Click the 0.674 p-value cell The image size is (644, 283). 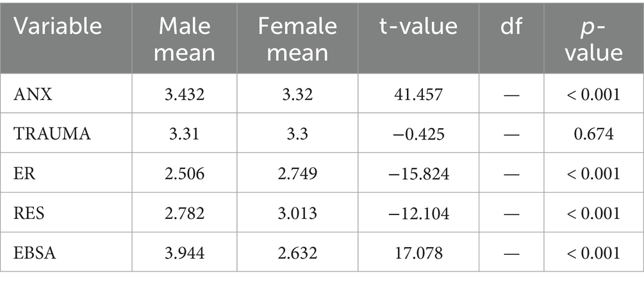tap(594, 134)
